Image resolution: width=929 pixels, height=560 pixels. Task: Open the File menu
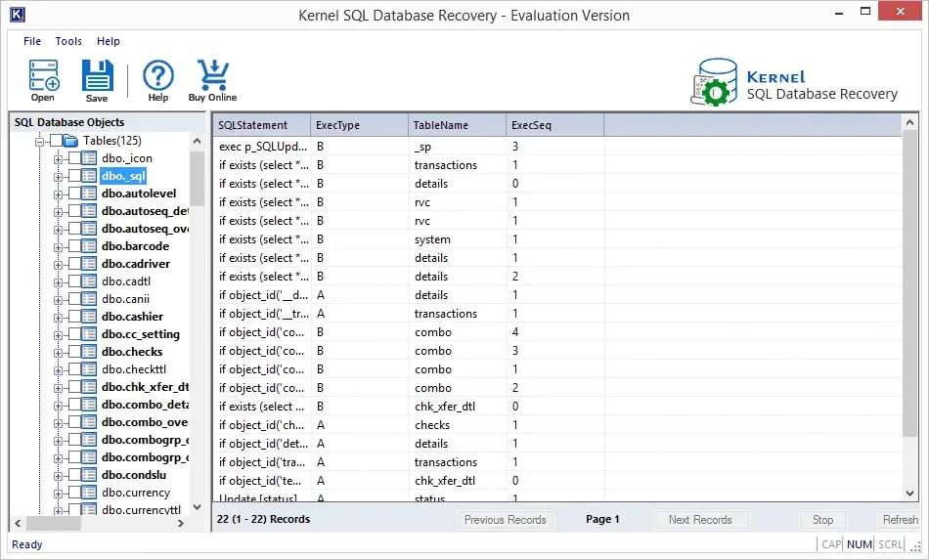[x=32, y=41]
